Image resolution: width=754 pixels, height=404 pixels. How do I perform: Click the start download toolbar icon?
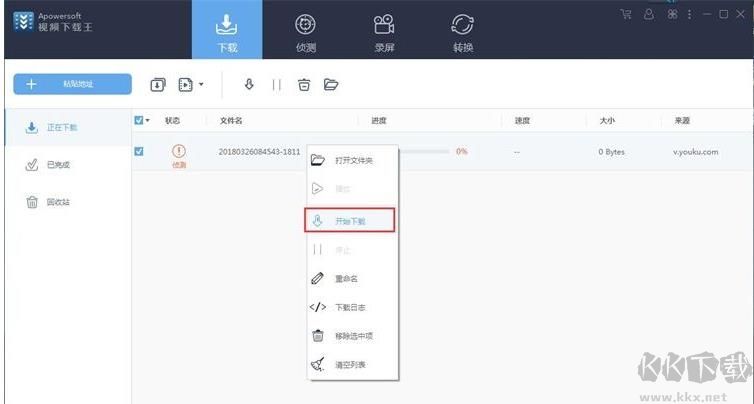click(x=249, y=85)
